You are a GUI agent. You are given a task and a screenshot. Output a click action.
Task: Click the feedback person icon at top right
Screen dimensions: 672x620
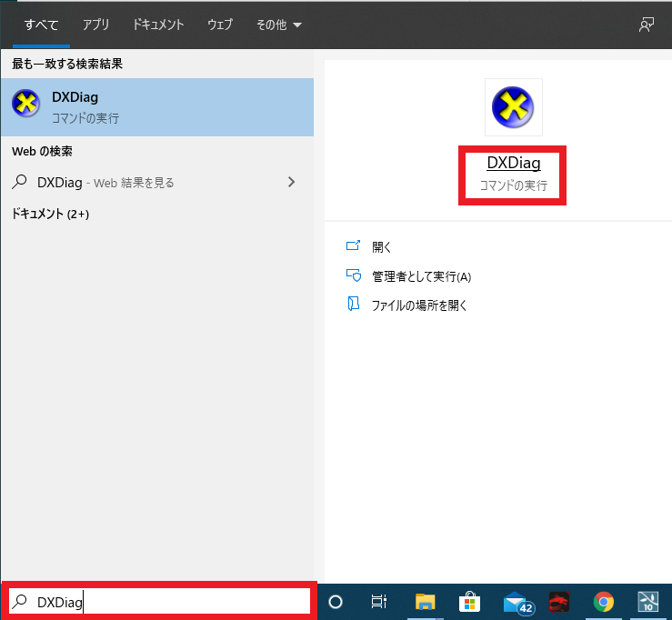point(647,25)
